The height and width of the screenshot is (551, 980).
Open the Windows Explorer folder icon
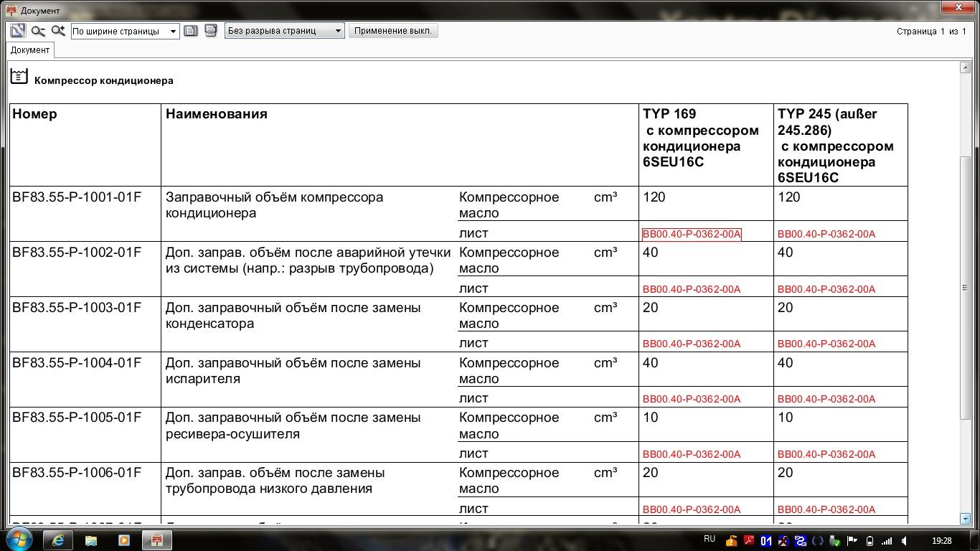click(91, 540)
